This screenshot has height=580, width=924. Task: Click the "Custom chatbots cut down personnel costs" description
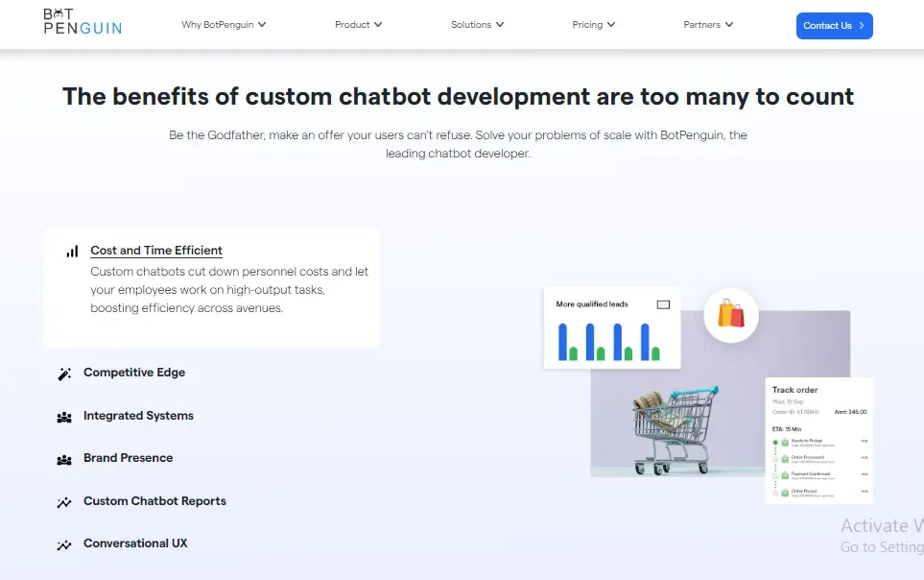pos(229,290)
